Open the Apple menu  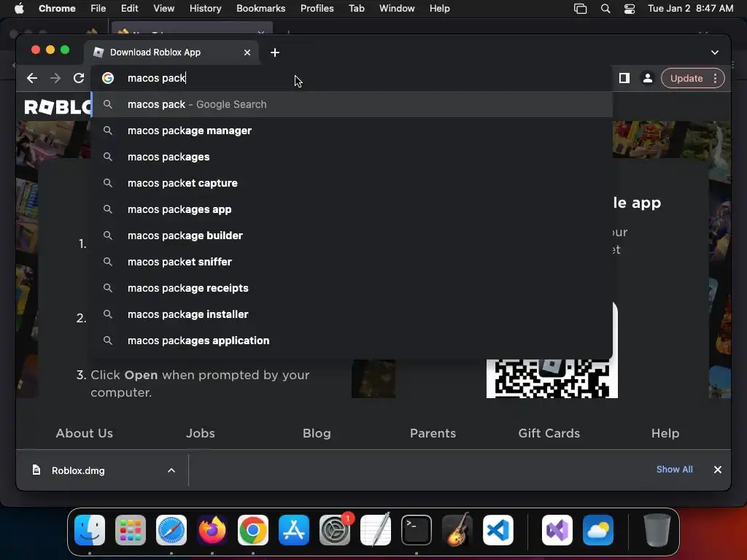pyautogui.click(x=19, y=9)
